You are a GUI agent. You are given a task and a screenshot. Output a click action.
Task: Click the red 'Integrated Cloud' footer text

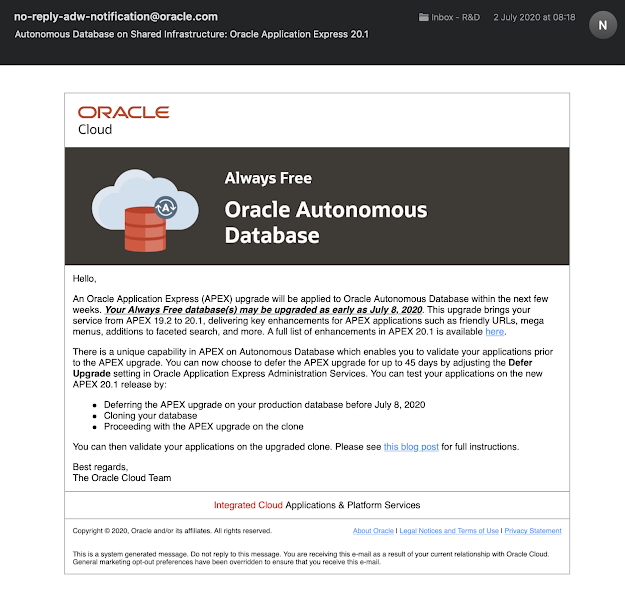click(248, 505)
